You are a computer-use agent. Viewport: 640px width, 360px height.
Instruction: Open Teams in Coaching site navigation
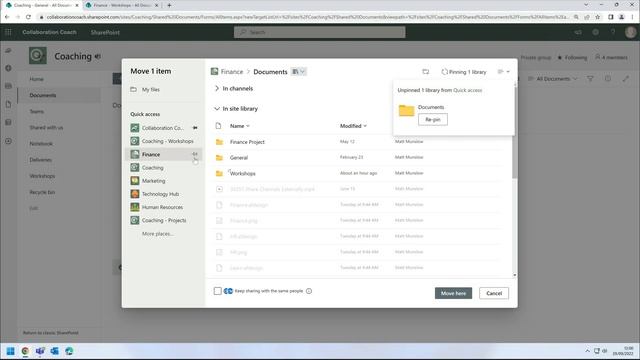pyautogui.click(x=36, y=111)
